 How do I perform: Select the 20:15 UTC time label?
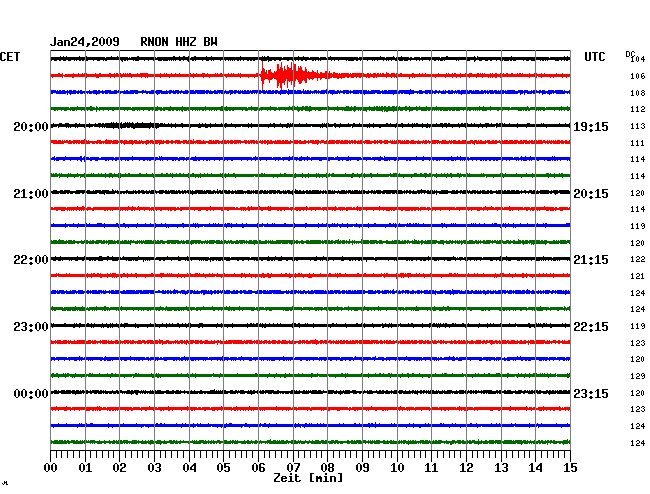click(x=591, y=194)
